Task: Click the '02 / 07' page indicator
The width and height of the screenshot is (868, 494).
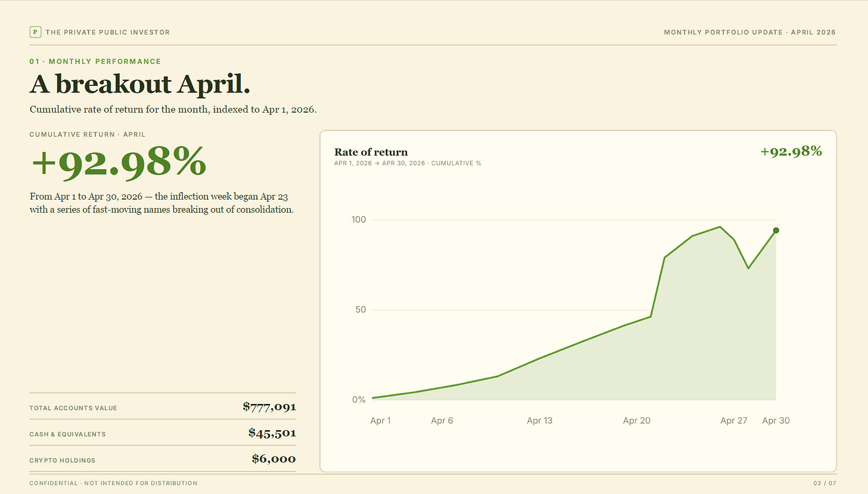Action: point(825,483)
